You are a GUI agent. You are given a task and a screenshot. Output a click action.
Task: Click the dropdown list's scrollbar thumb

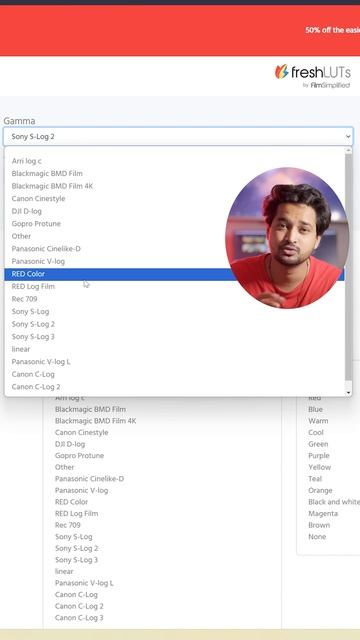pos(348,267)
